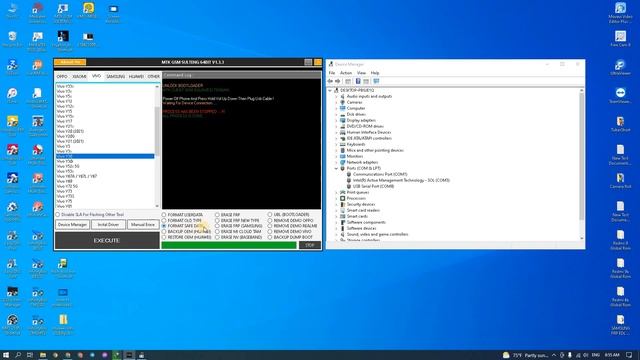Open the blue Help icon in Device Manager toolbar

[x=358, y=81]
